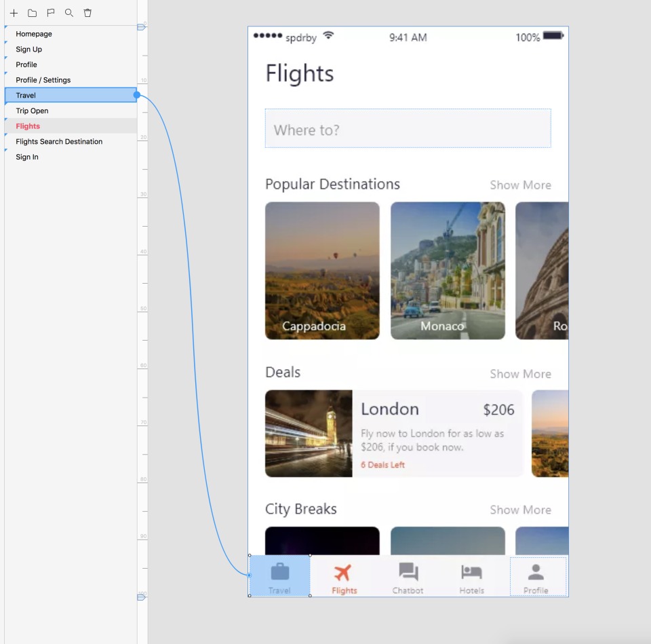Click the add folder icon
651x644 pixels.
pos(32,13)
